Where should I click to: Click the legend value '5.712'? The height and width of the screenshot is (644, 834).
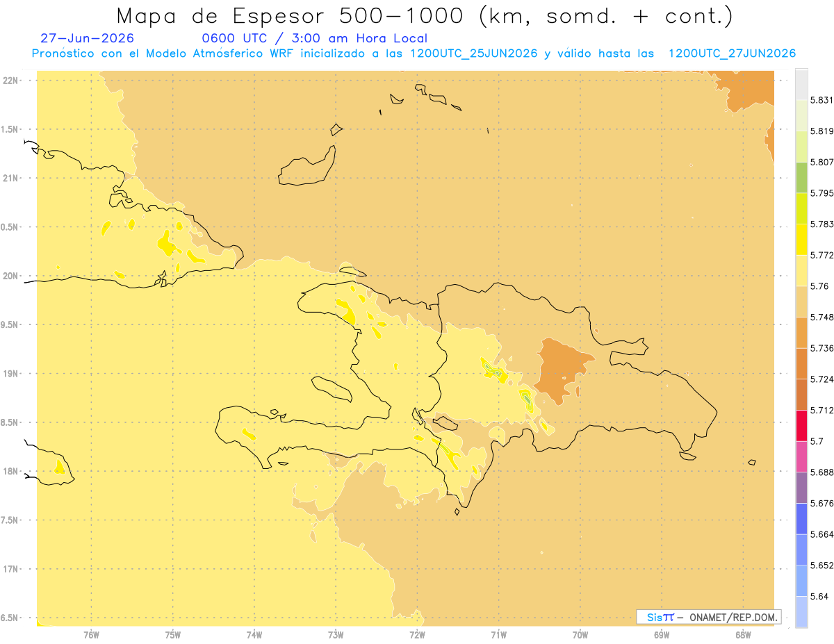pos(821,411)
